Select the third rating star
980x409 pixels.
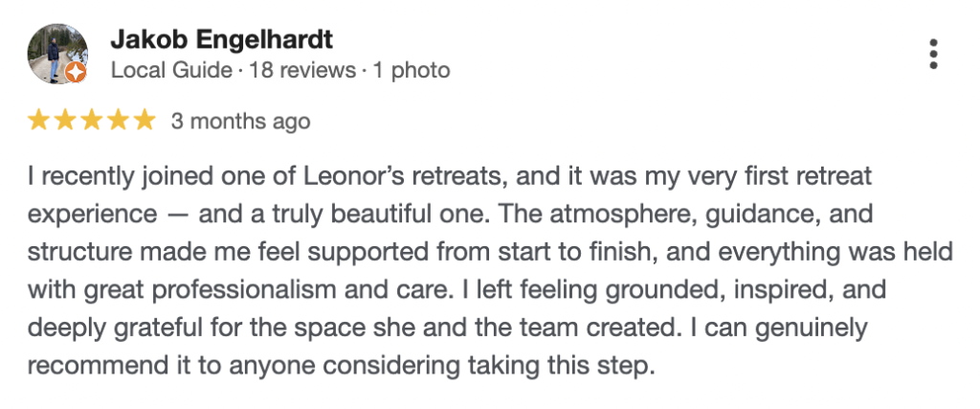(91, 121)
